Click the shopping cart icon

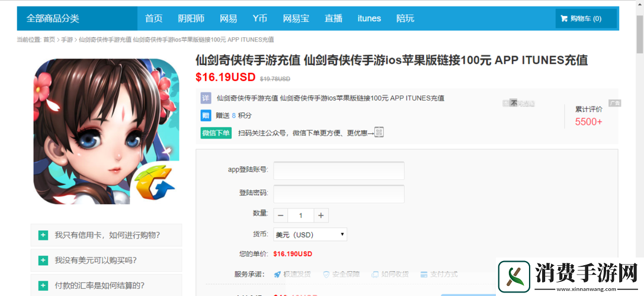[564, 18]
